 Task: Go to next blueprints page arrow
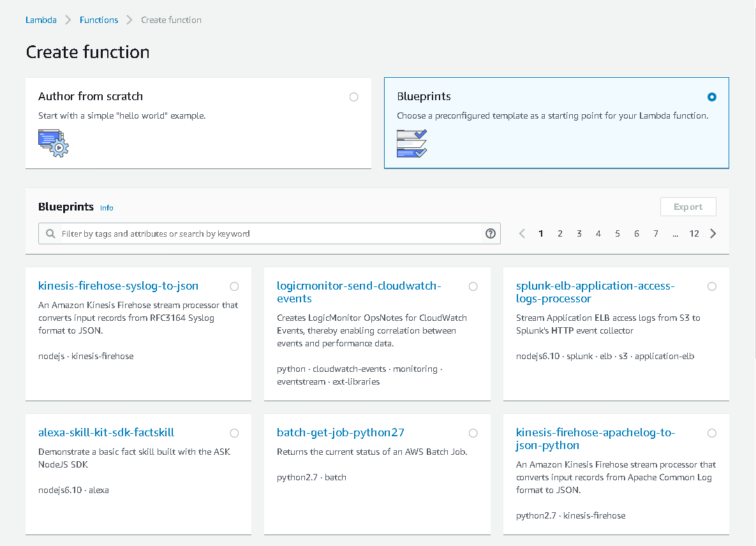pos(713,233)
